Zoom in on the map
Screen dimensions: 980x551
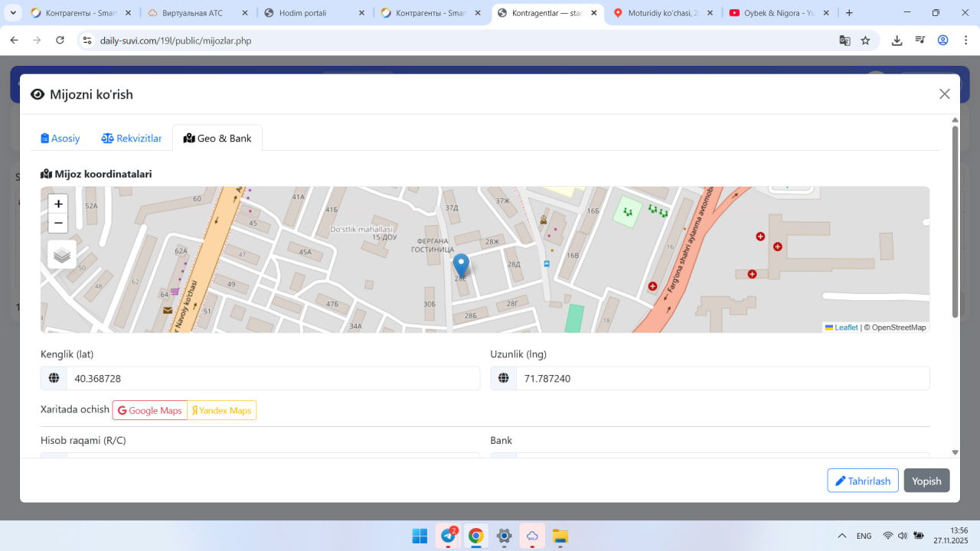(58, 204)
